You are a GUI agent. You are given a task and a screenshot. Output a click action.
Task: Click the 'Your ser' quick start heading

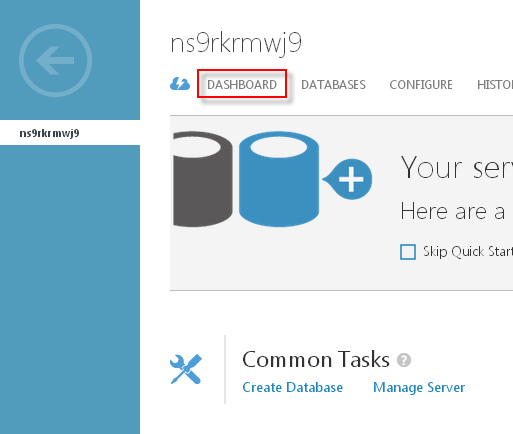[456, 168]
